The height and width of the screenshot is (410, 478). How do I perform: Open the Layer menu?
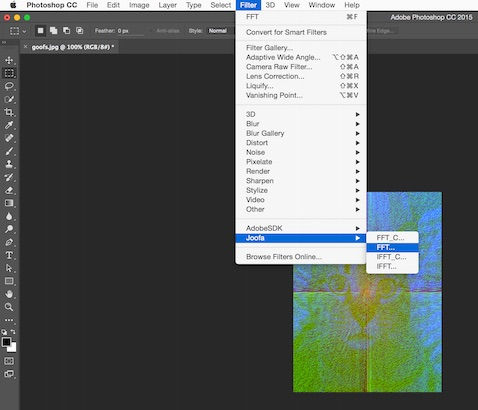point(167,5)
